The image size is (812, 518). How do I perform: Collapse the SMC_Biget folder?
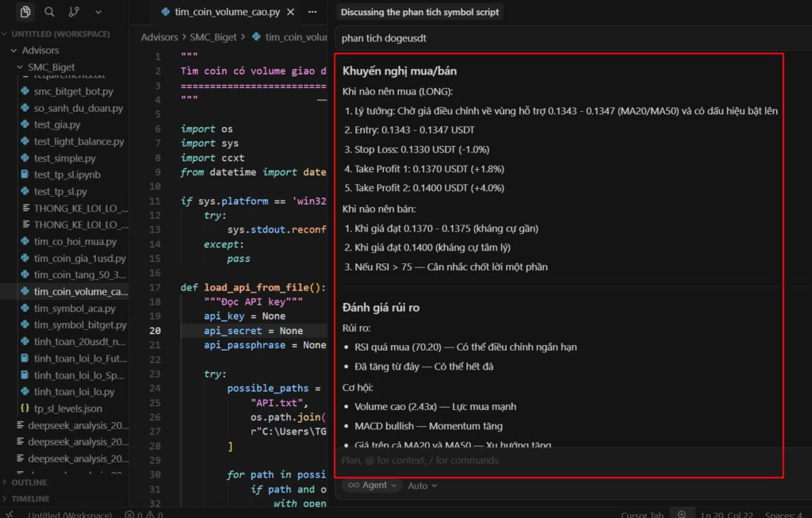(20, 67)
